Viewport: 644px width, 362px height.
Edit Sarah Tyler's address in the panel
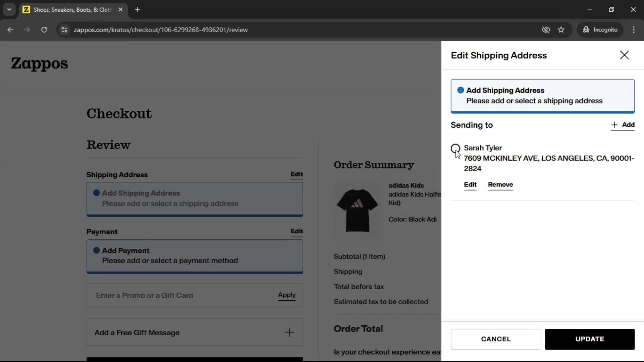470,185
